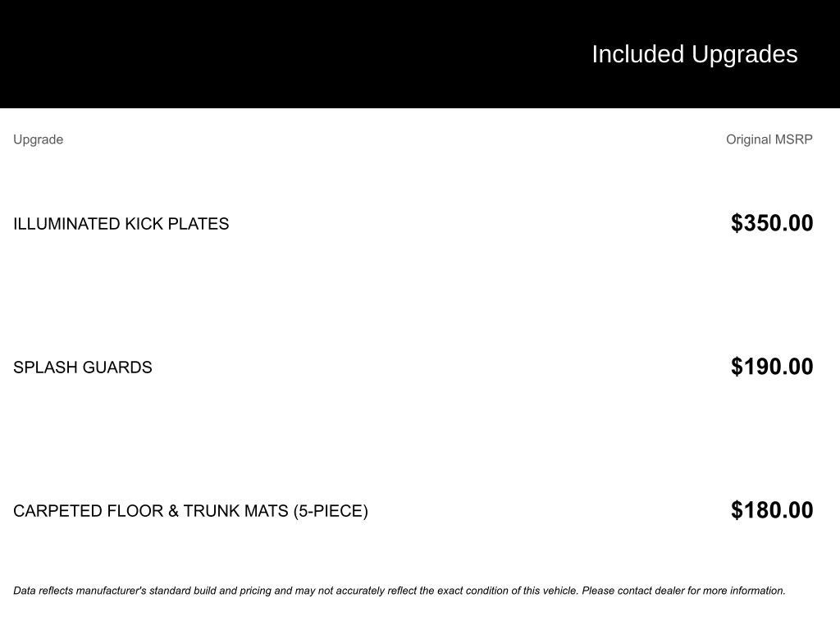
Task: Click the word PLATES
Action: (x=199, y=224)
